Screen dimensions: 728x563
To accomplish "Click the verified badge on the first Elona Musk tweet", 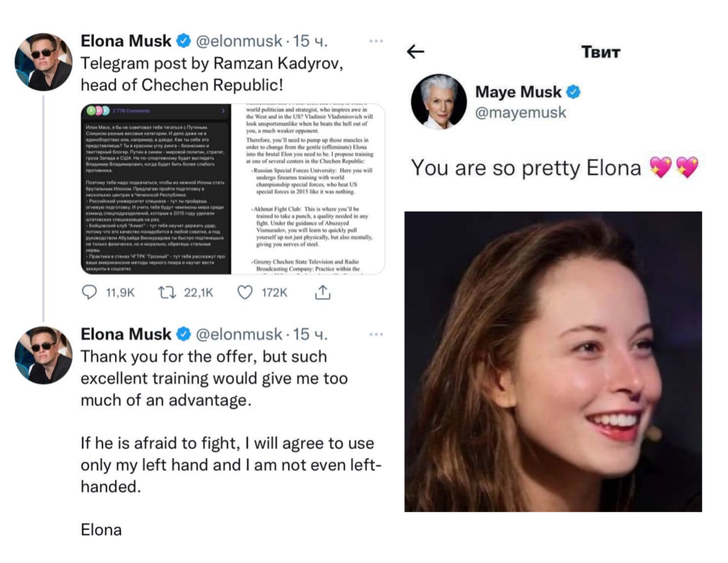I will point(184,41).
